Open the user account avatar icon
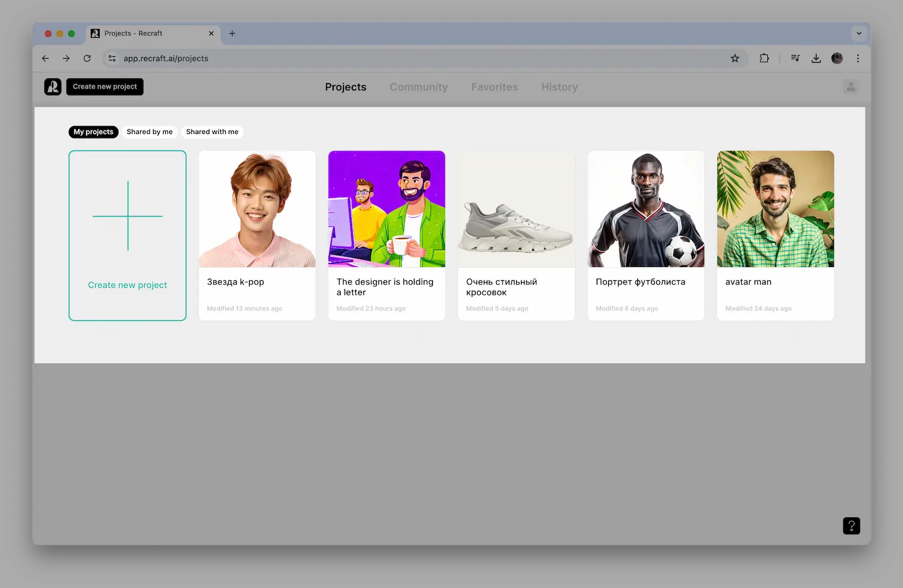Image resolution: width=903 pixels, height=588 pixels. point(851,87)
